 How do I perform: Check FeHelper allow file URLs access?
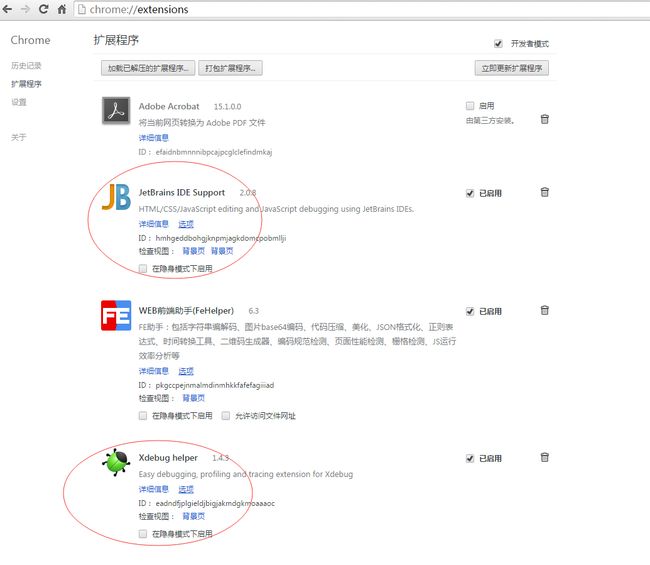pos(226,415)
